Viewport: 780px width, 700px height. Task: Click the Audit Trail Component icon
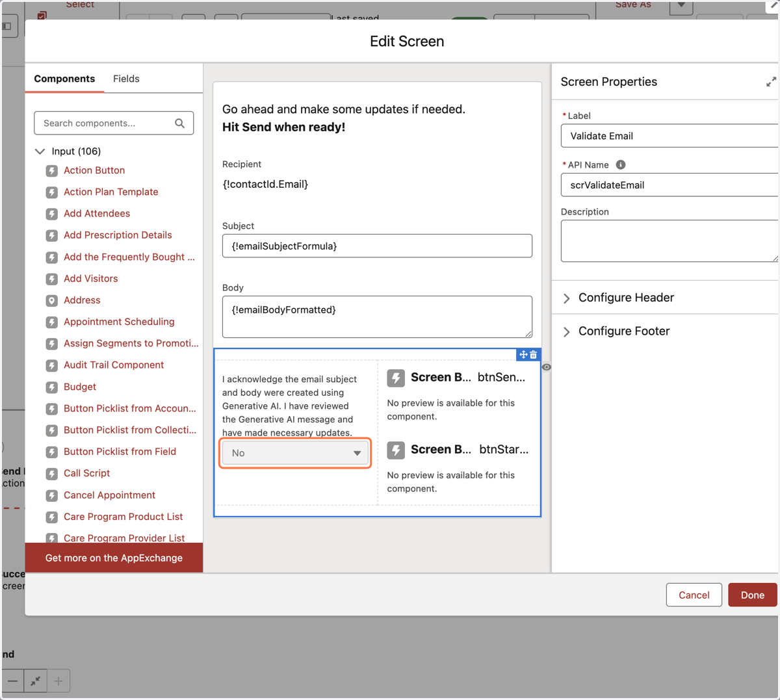[52, 365]
